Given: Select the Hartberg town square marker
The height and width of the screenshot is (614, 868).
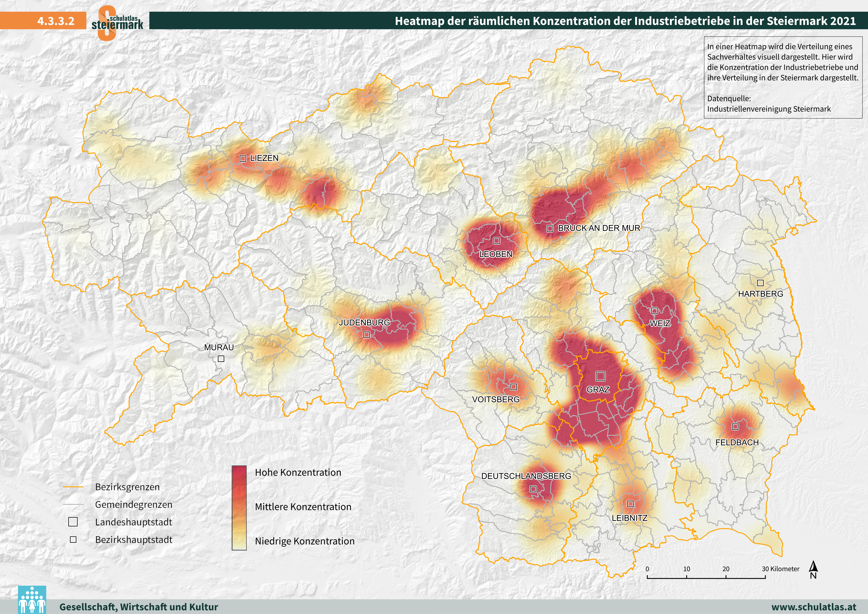Looking at the screenshot, I should [x=760, y=283].
